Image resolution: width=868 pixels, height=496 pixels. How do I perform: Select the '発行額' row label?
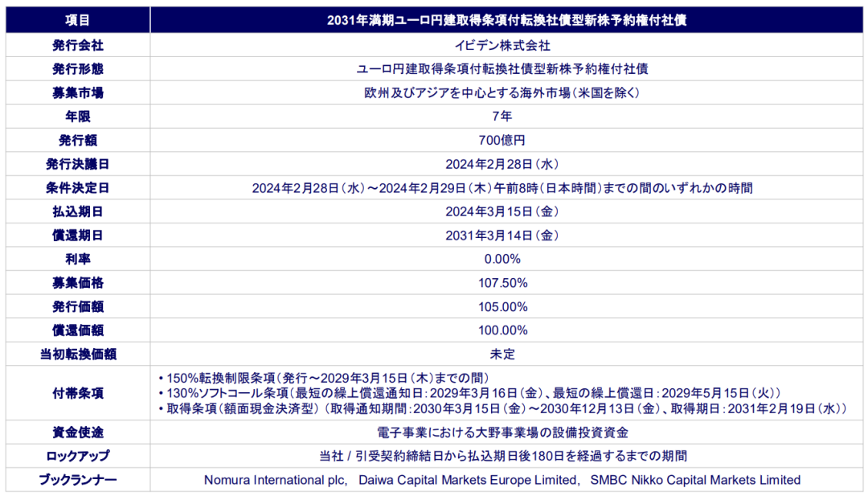[77, 141]
